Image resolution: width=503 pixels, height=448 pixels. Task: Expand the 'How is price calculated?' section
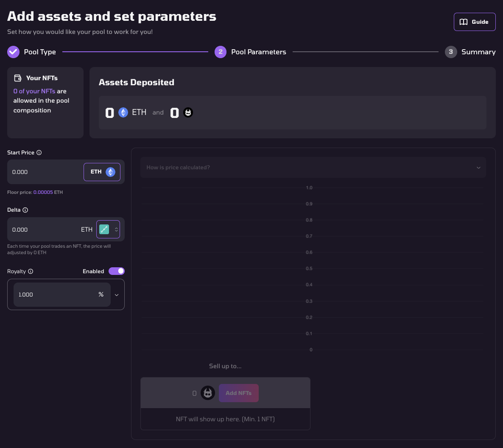tap(313, 168)
